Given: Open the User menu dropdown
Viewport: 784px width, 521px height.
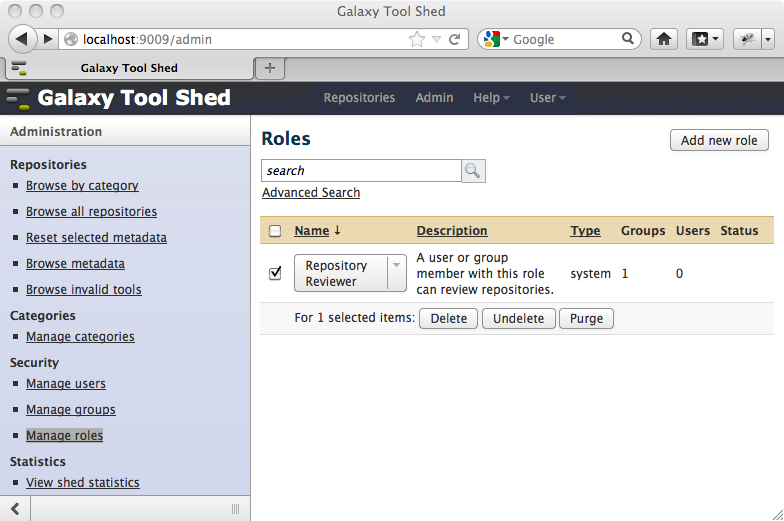Looking at the screenshot, I should 548,98.
